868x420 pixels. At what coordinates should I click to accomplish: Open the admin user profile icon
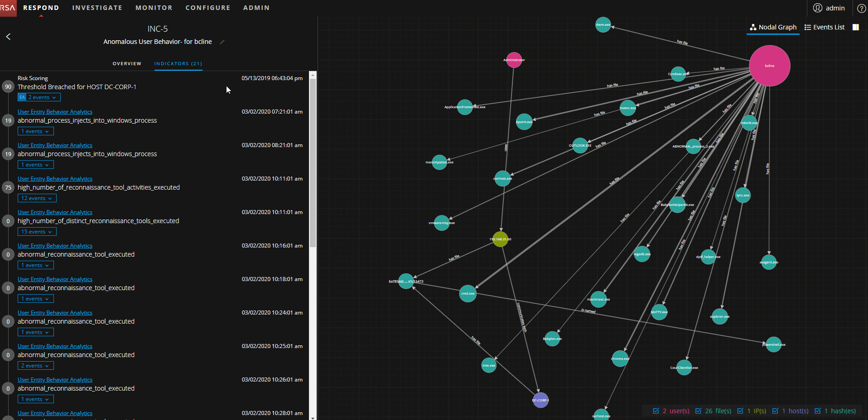(818, 8)
